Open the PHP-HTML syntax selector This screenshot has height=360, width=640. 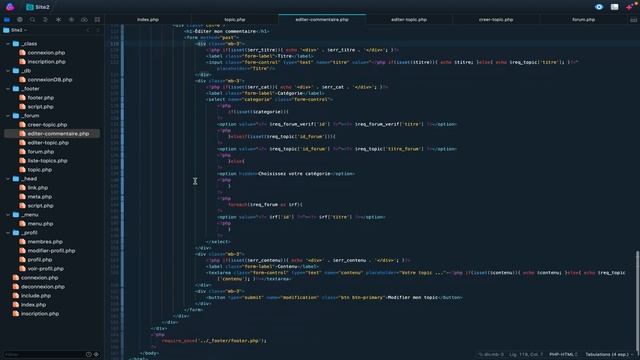[x=563, y=354]
